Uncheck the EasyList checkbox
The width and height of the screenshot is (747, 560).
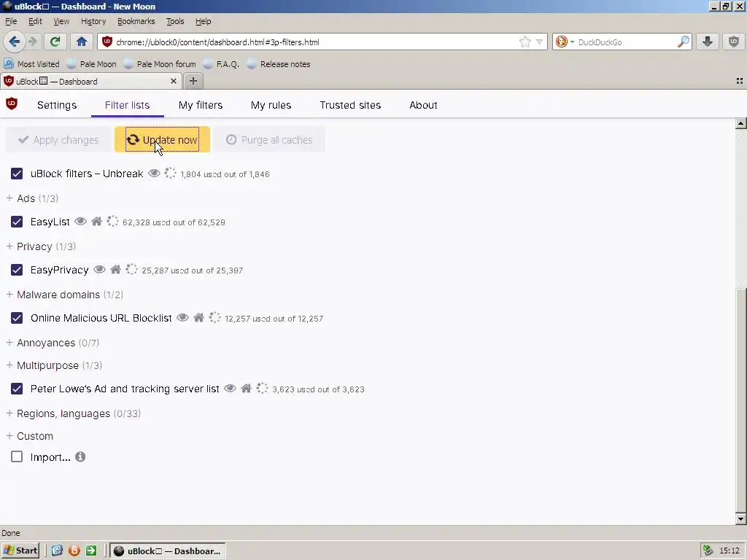click(17, 222)
